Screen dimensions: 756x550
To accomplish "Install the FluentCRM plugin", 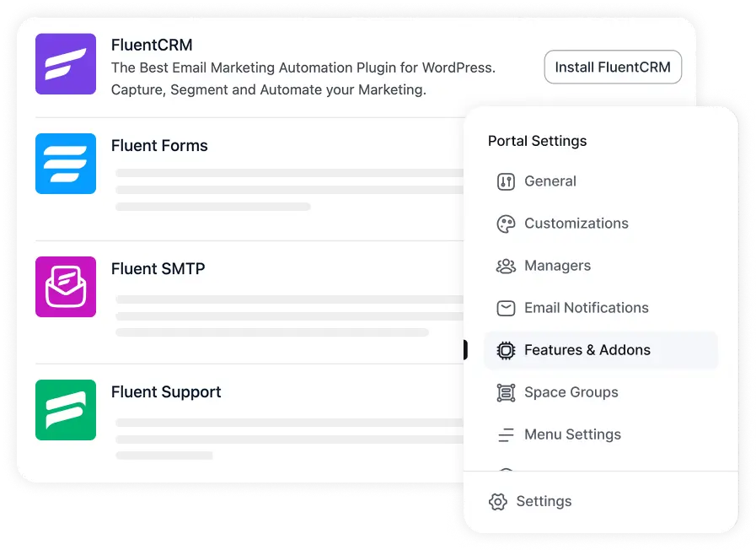I will tap(613, 67).
